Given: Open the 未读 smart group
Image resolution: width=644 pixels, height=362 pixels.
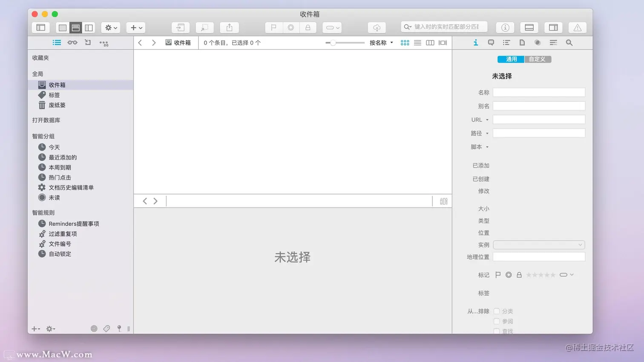Looking at the screenshot, I should (80, 197).
